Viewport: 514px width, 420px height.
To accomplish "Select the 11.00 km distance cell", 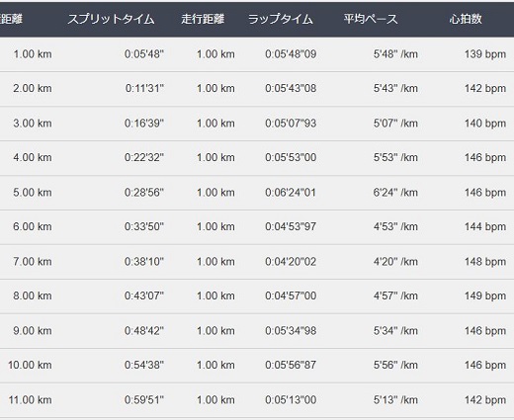I will click(30, 400).
